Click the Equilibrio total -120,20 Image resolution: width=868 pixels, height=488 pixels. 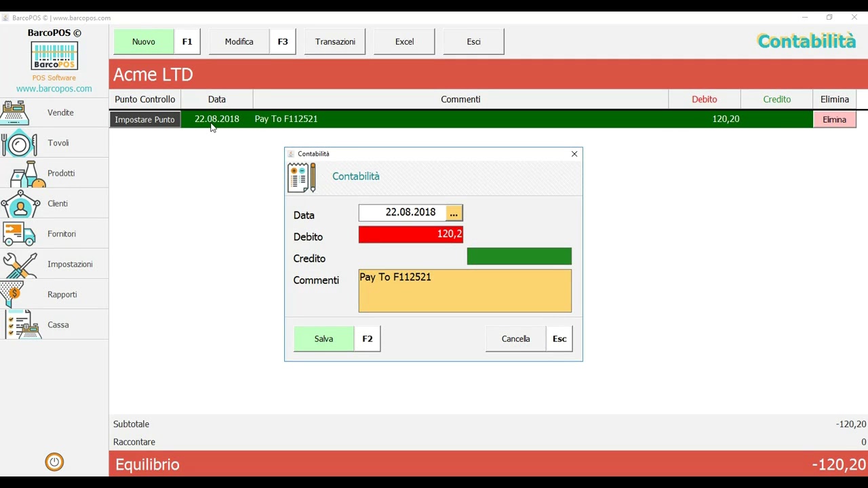(839, 465)
